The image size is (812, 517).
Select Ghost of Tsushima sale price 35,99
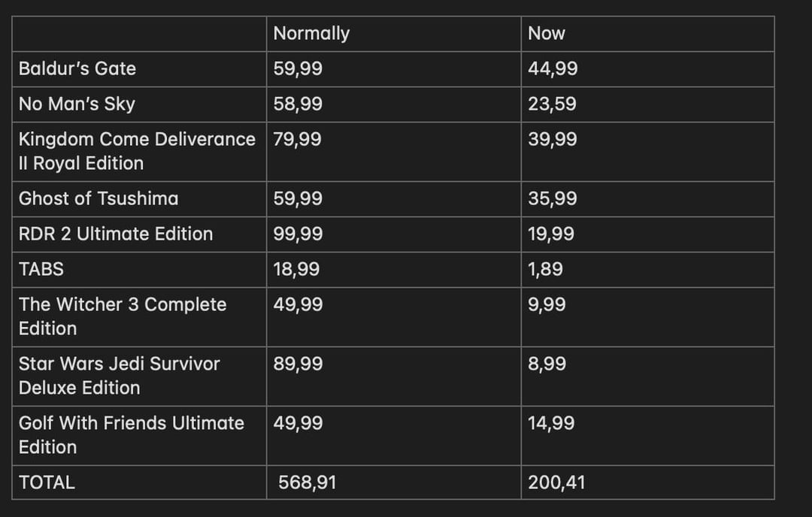(553, 199)
